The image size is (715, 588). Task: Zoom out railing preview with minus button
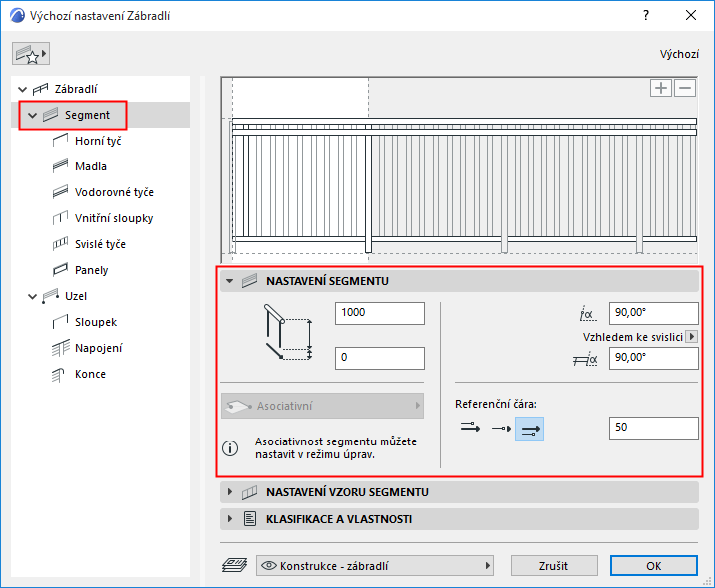pyautogui.click(x=685, y=88)
